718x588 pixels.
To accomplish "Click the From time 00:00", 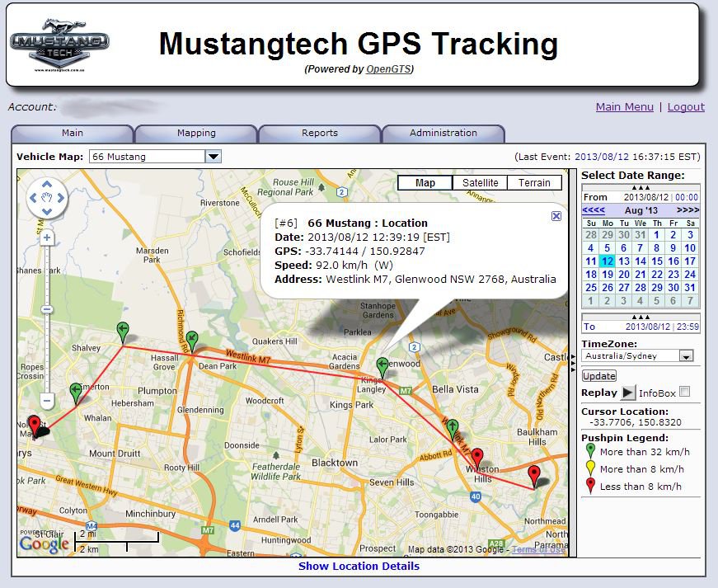I will pyautogui.click(x=687, y=197).
